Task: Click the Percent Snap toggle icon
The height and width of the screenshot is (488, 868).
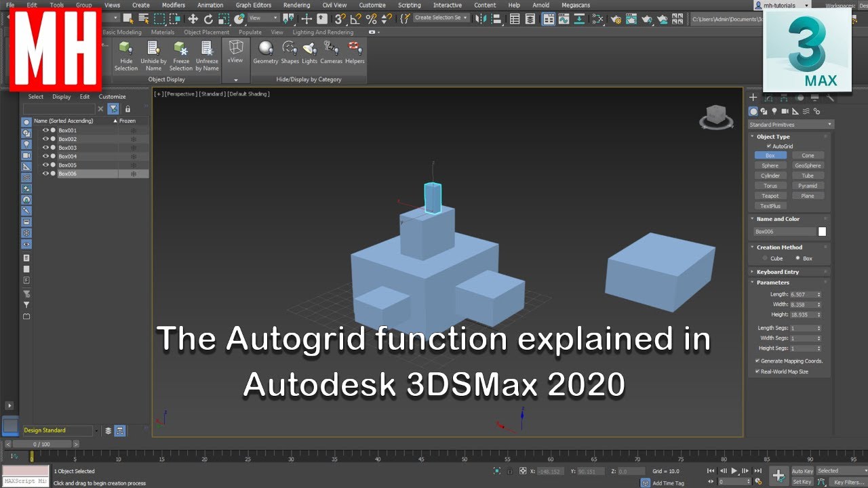Action: click(371, 19)
